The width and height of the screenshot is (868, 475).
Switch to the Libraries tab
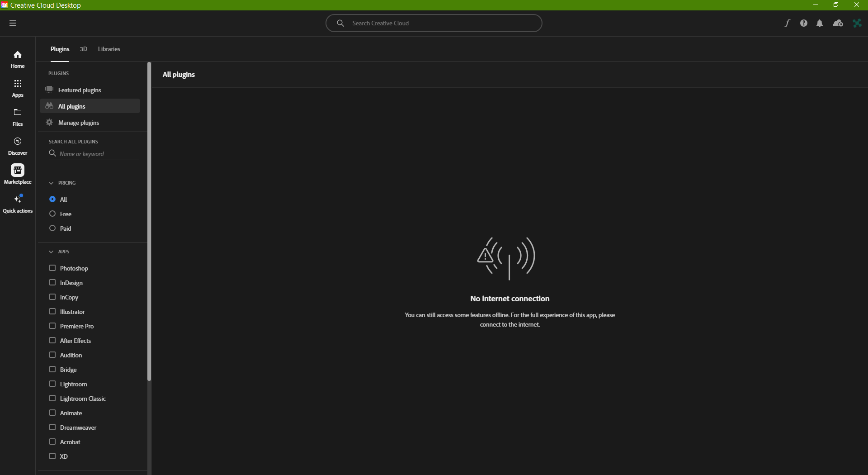[109, 49]
